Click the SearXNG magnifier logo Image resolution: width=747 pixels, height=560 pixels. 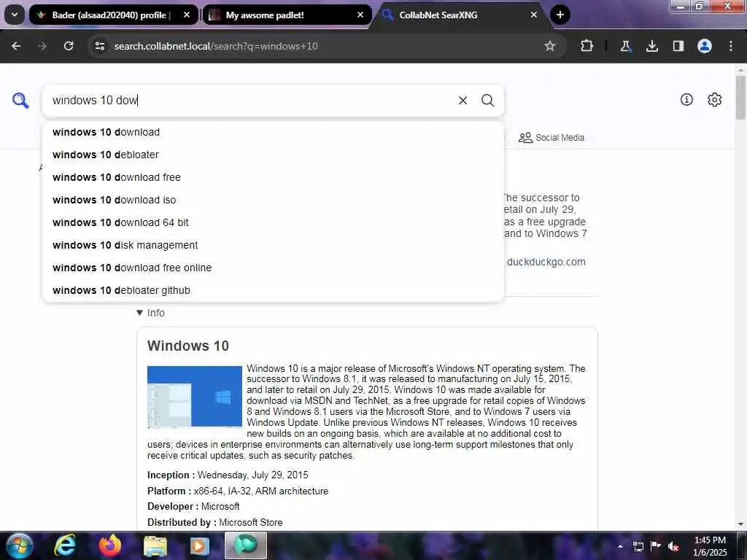point(20,101)
